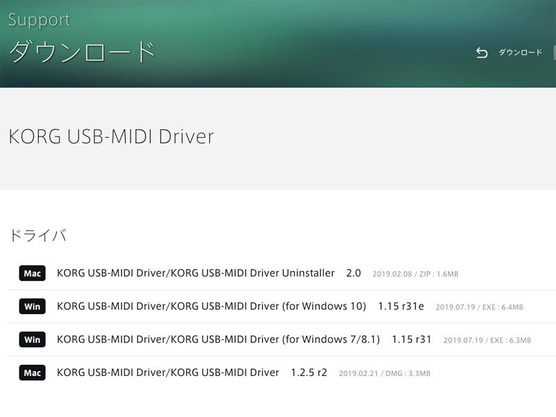Click the KORG USB-MIDI Driver product heading

tap(111, 137)
